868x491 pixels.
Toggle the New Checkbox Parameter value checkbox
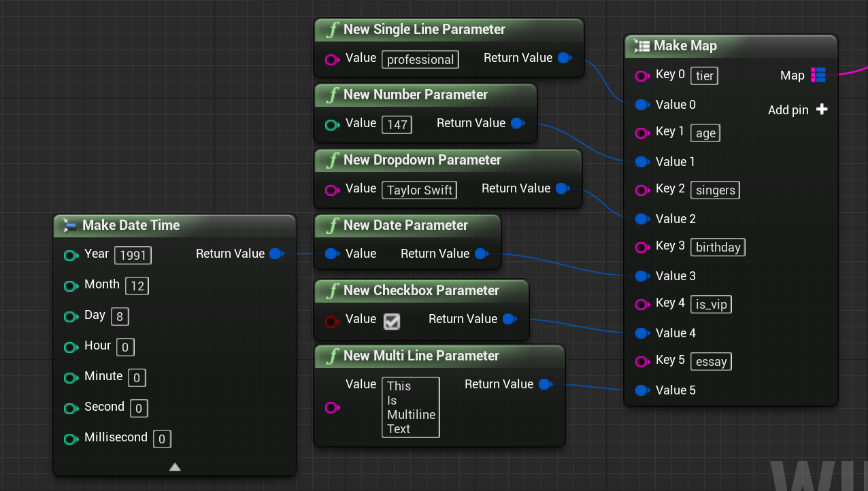pyautogui.click(x=391, y=321)
